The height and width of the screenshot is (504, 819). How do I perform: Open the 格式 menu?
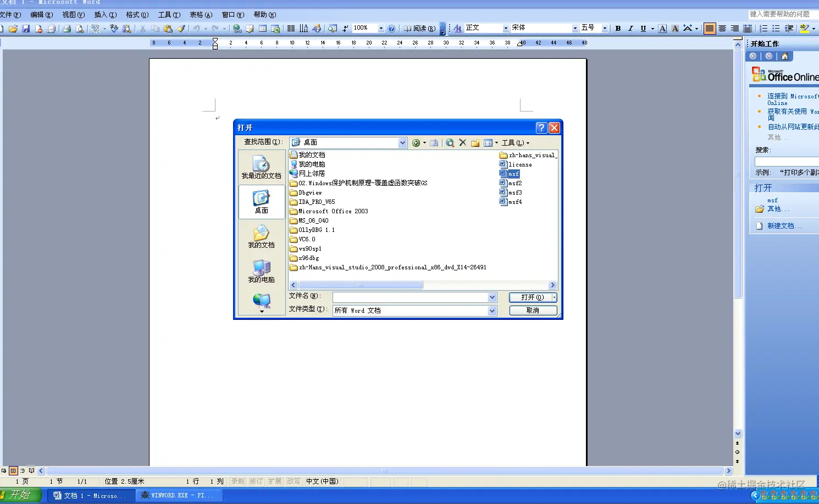(x=137, y=15)
